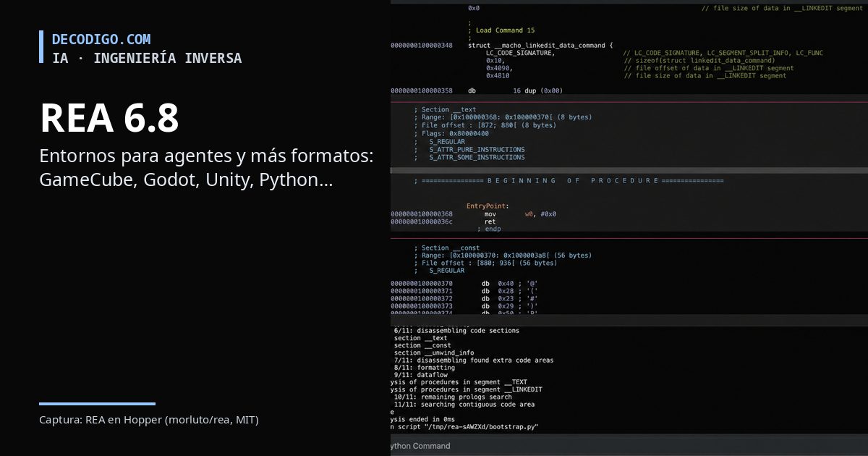Click the 'ret' instruction
The image size is (868, 456).
490,221
